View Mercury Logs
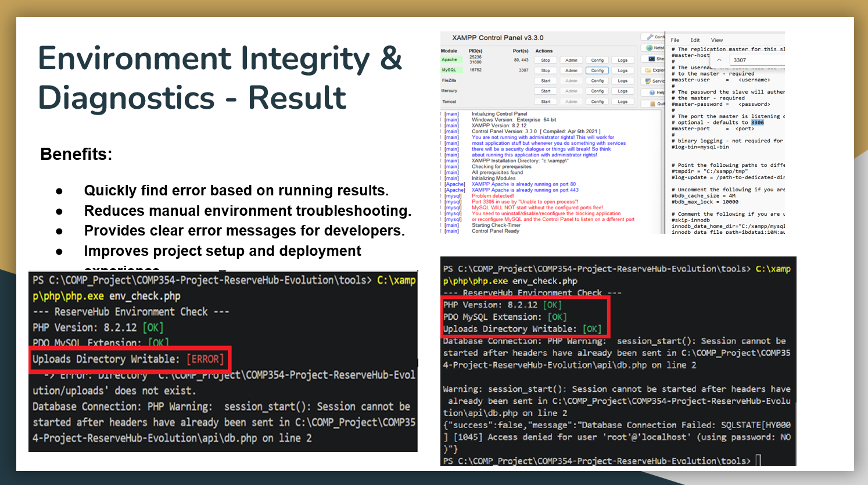This screenshot has width=868, height=485. pyautogui.click(x=623, y=91)
